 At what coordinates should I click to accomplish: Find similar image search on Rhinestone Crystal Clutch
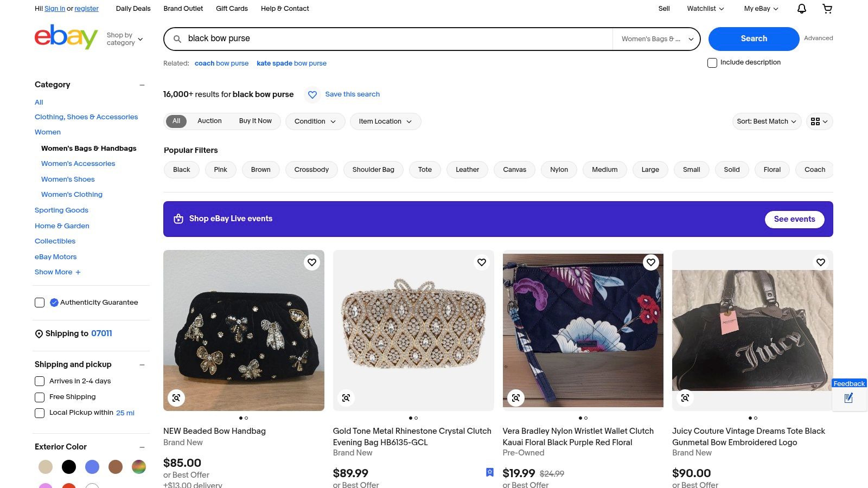346,398
